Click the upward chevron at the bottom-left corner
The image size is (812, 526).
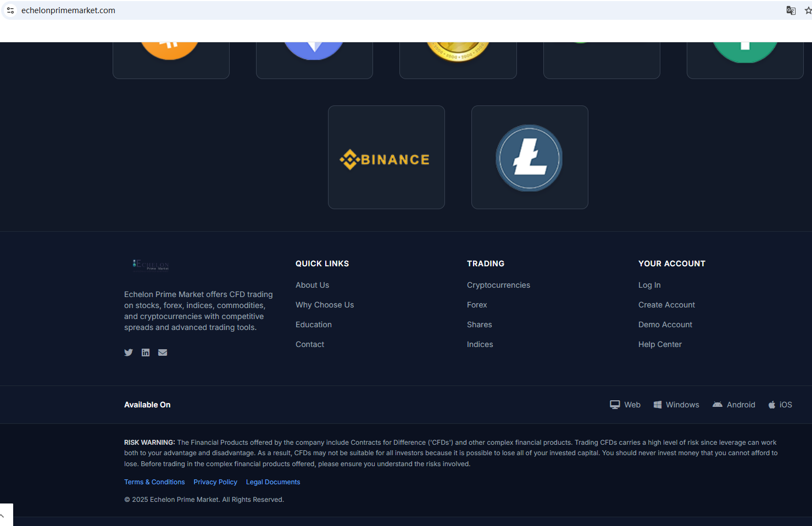[2, 516]
